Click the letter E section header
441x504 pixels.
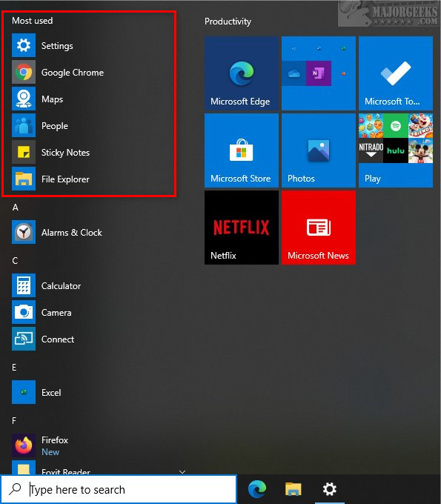14,368
